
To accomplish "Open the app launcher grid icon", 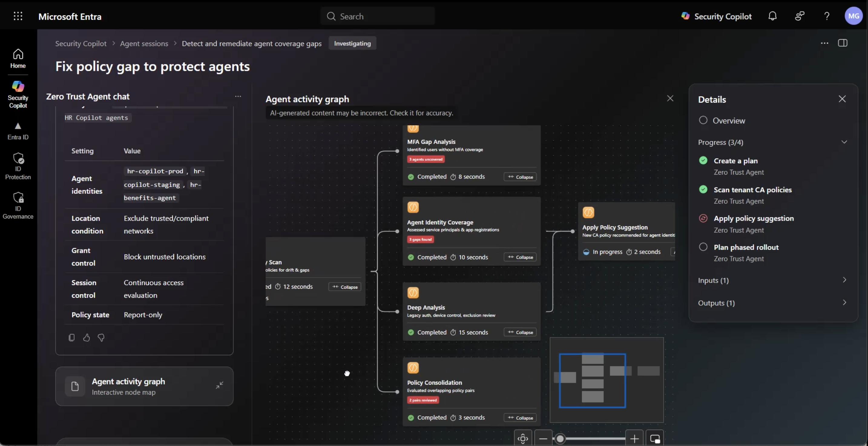I will (18, 16).
